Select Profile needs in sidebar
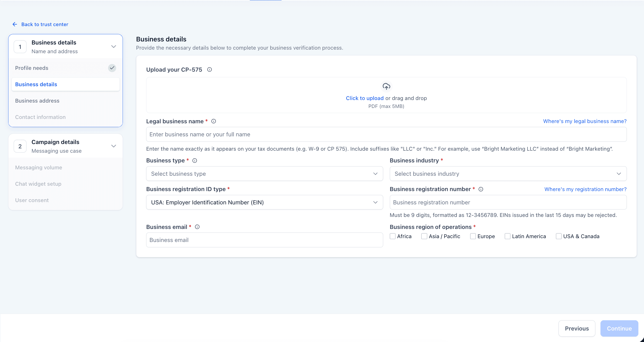The height and width of the screenshot is (342, 644). (66, 68)
